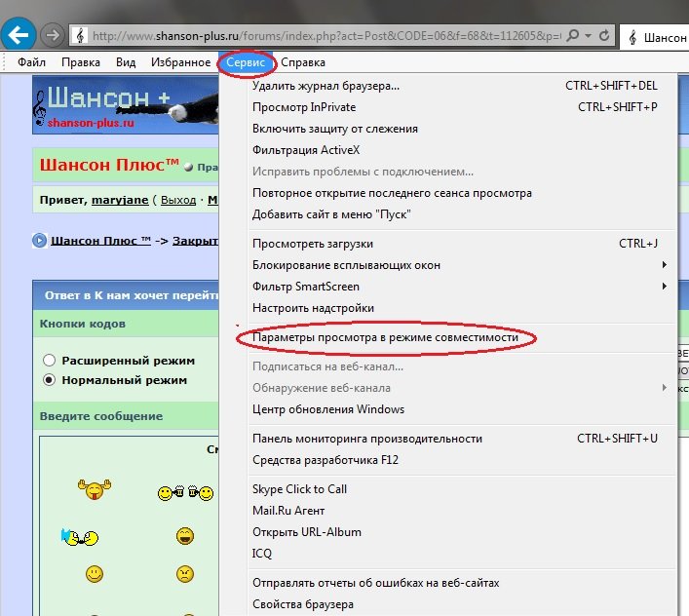Select Свойства браузера from the menu

click(x=302, y=604)
